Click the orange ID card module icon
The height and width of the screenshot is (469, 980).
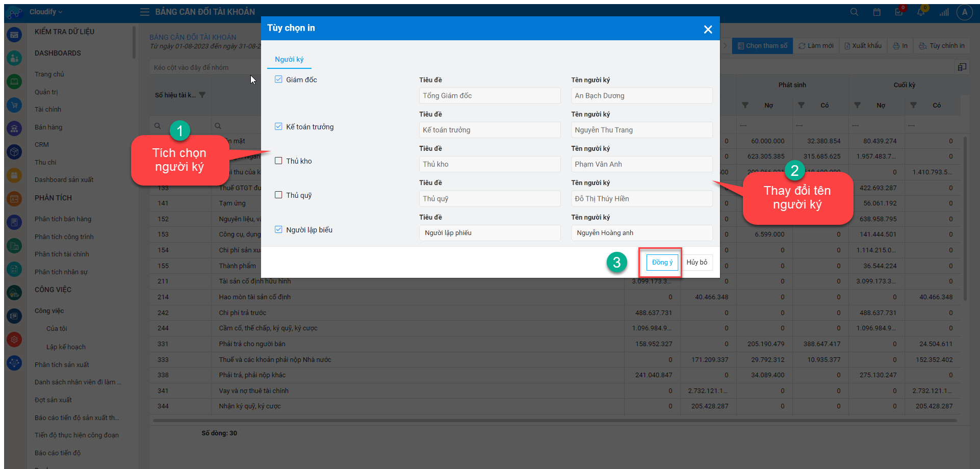coord(14,199)
